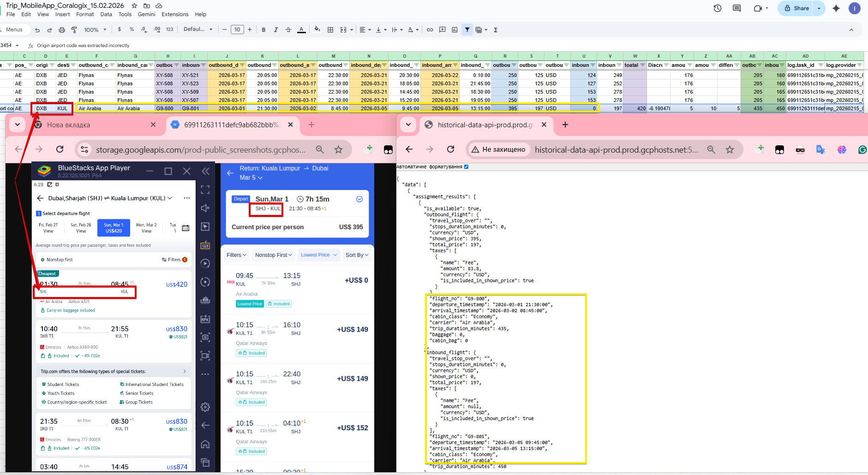Screen dimensions: 868x475
Task: Open the Default font dropdown
Action: click(x=198, y=30)
